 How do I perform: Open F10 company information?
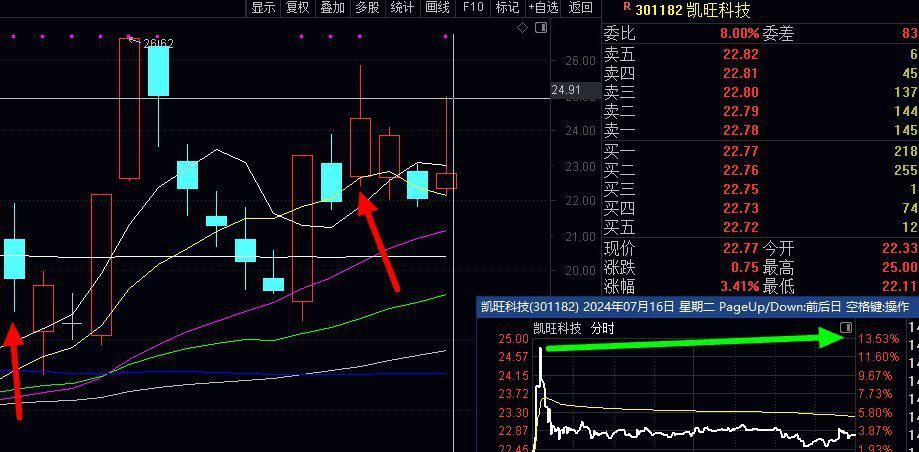pyautogui.click(x=473, y=8)
